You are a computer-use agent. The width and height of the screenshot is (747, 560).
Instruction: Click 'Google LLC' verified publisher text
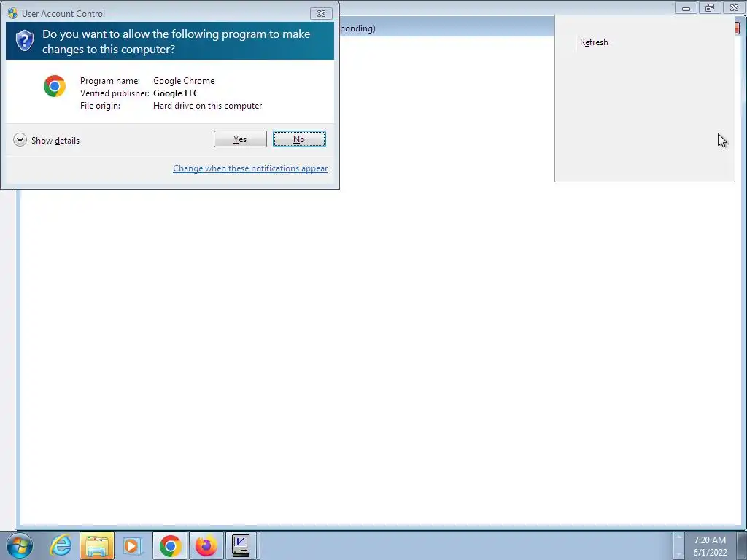pos(176,93)
